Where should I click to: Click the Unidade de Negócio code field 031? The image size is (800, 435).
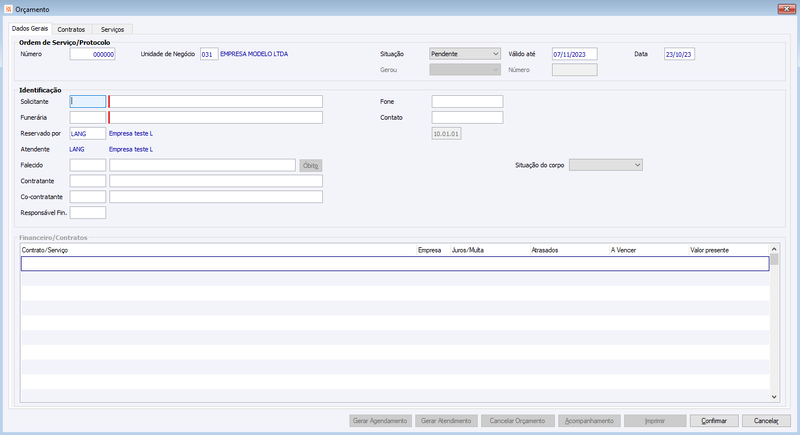click(209, 54)
